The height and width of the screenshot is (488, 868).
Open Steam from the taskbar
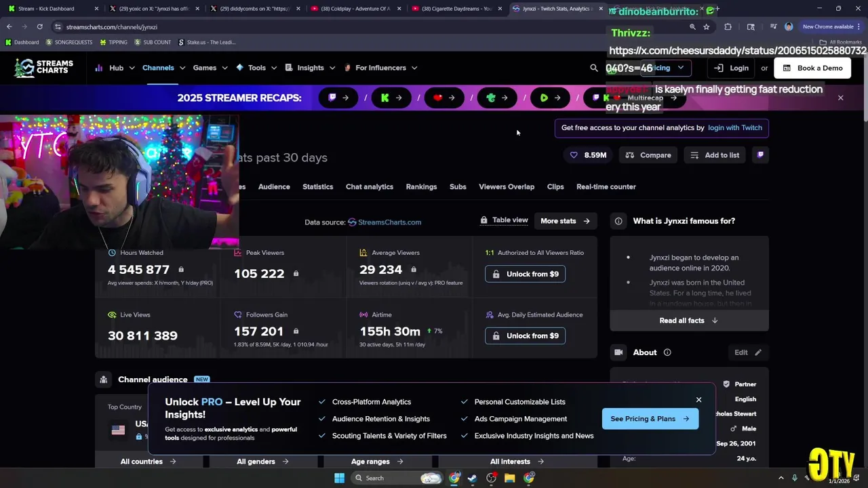(x=473, y=478)
